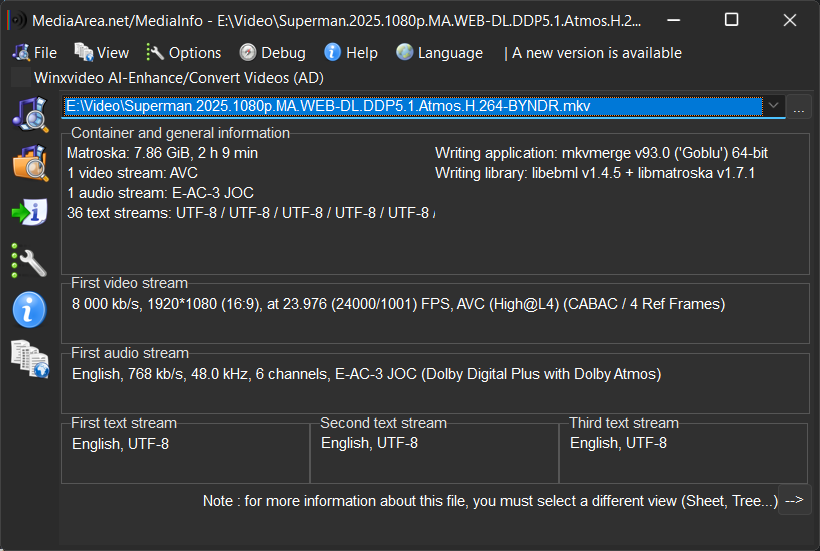Click the Language menu globe icon
This screenshot has width=820, height=551.
coord(405,52)
